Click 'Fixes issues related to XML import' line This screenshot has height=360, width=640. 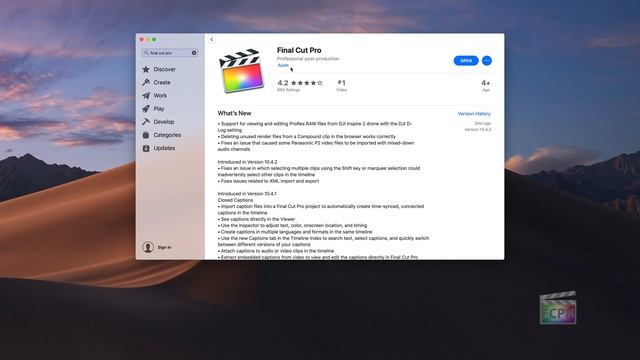coord(269,181)
